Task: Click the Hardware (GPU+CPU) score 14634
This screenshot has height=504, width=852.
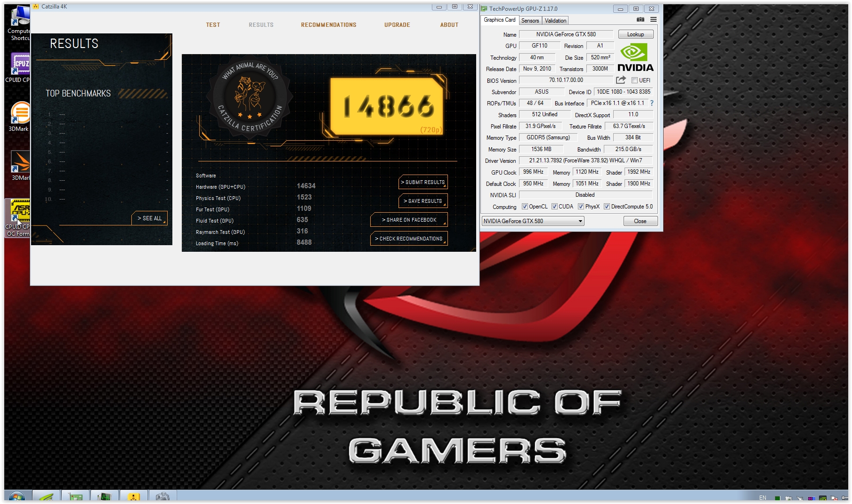Action: coord(306,186)
